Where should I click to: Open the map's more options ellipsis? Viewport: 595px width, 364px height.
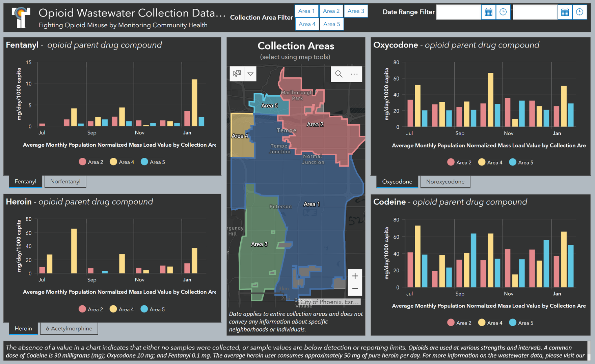354,74
